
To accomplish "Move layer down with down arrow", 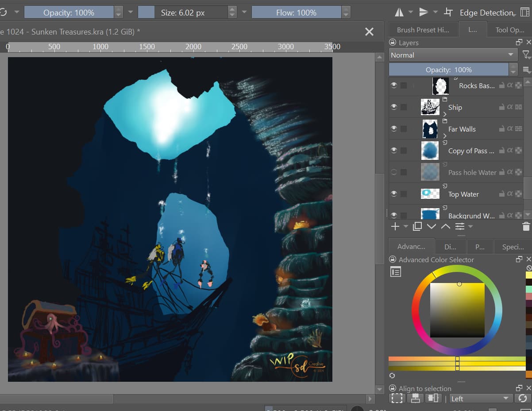I will click(432, 226).
